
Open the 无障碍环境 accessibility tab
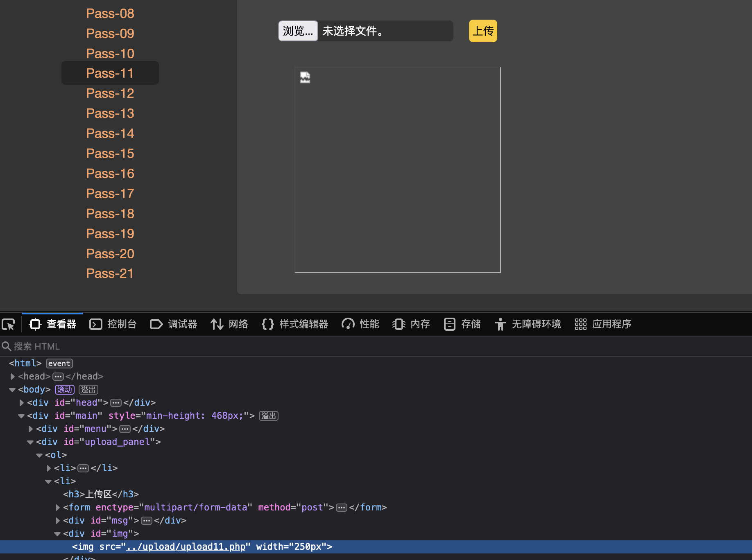[x=528, y=324]
